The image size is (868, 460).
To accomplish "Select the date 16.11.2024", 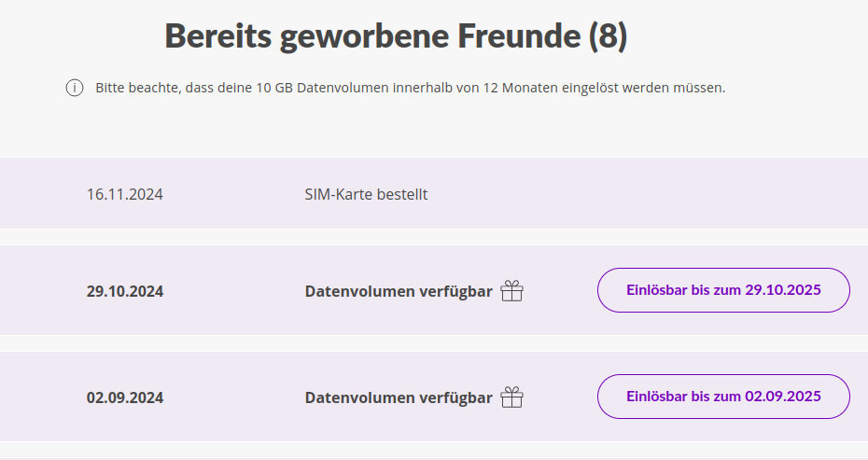I will point(125,195).
